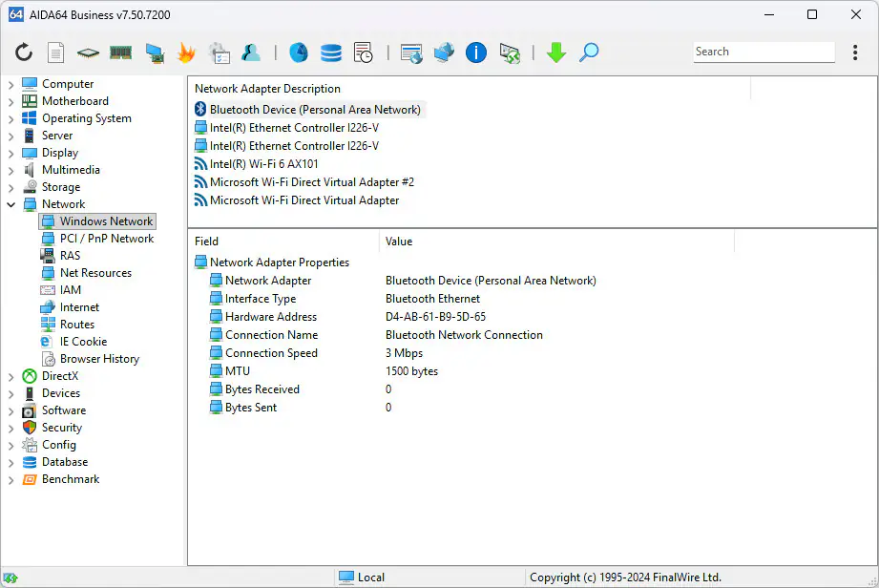Launch the flame stability test icon
879x588 pixels.
(186, 52)
